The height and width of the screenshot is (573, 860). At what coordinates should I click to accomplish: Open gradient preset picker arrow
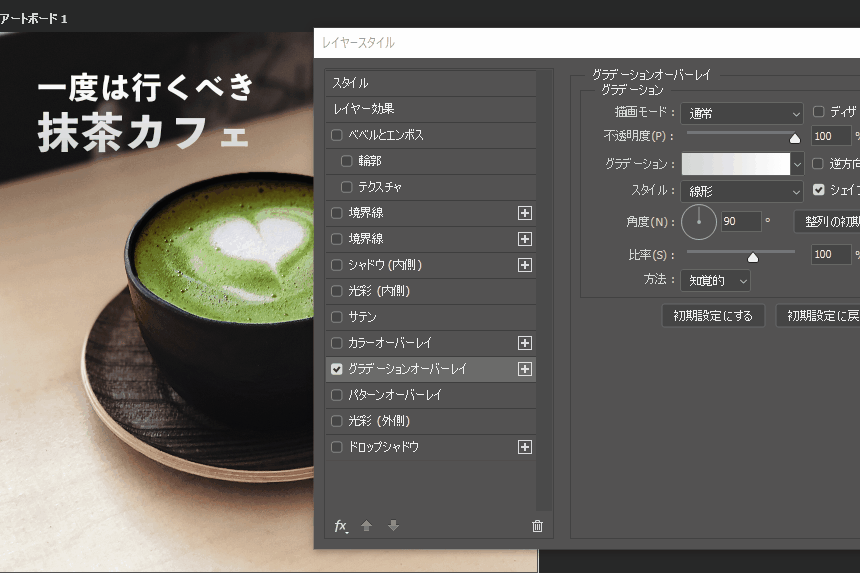(x=797, y=164)
